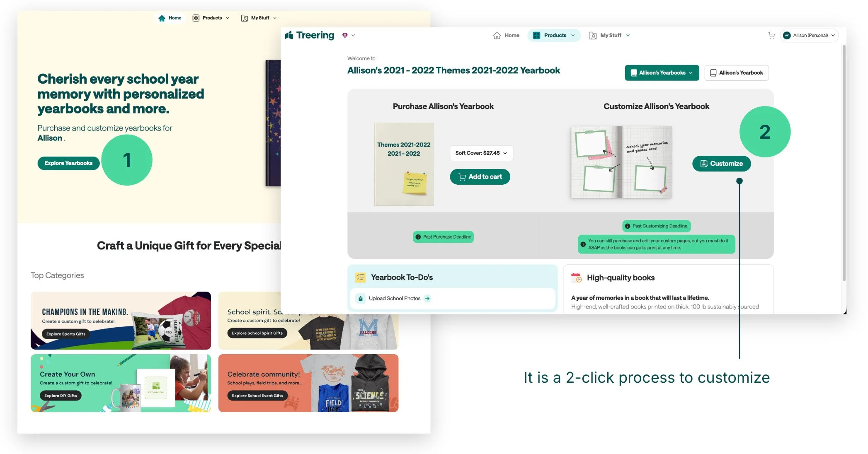Click the Past Customizing Deadline badge
This screenshot has width=868, height=454.
656,226
